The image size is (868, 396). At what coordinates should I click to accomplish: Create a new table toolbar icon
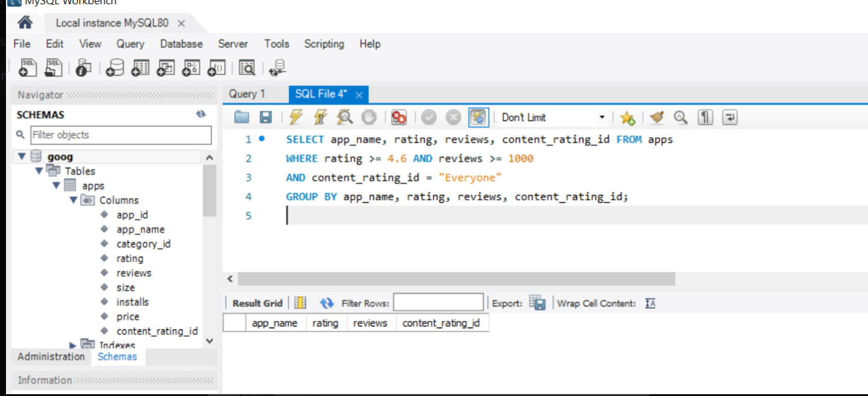tap(140, 68)
